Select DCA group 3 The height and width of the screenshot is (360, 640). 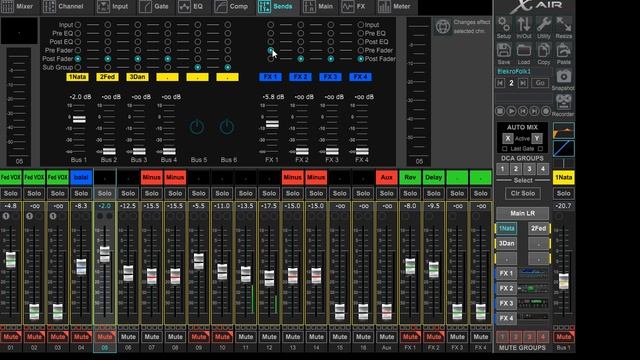pyautogui.click(x=529, y=169)
